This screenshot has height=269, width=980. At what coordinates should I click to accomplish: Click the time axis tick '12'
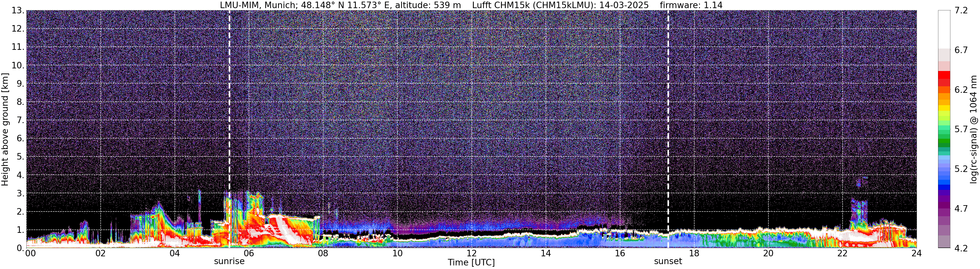pos(471,253)
